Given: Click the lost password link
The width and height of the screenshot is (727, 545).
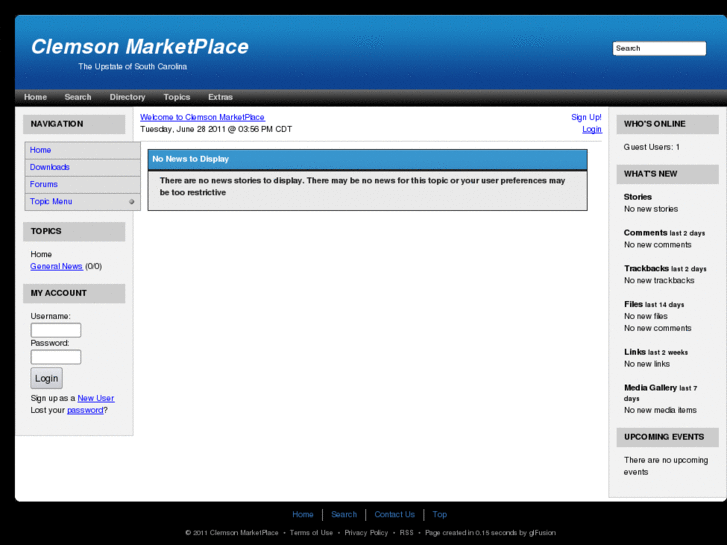Looking at the screenshot, I should (x=85, y=410).
